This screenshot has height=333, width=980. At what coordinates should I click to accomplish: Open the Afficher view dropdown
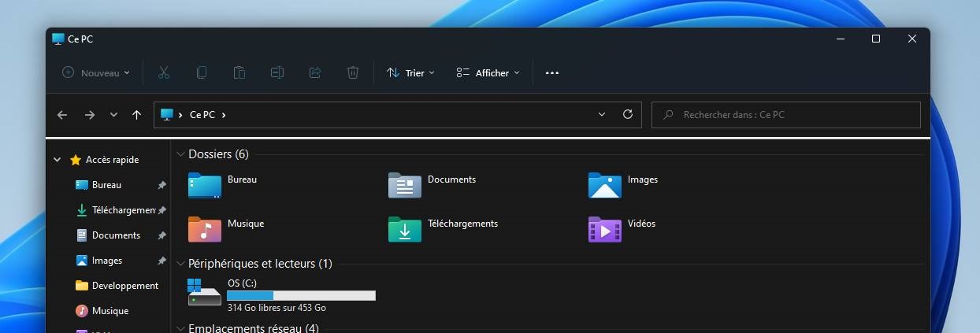click(x=488, y=72)
